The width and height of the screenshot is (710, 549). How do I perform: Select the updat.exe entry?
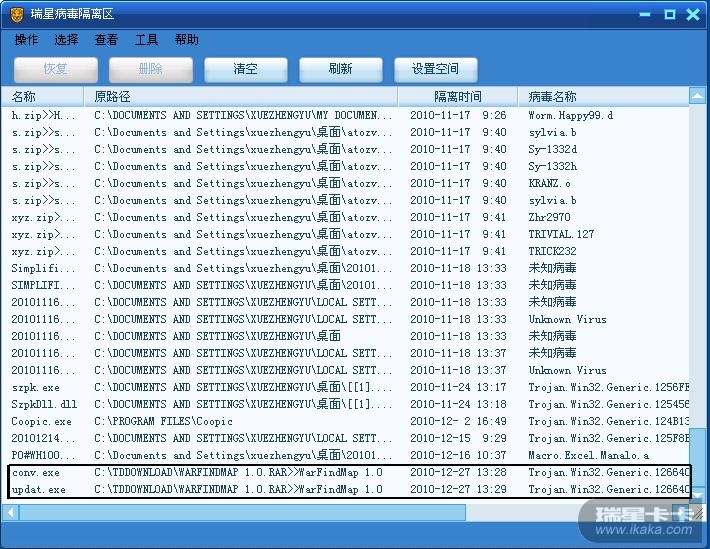click(x=346, y=490)
